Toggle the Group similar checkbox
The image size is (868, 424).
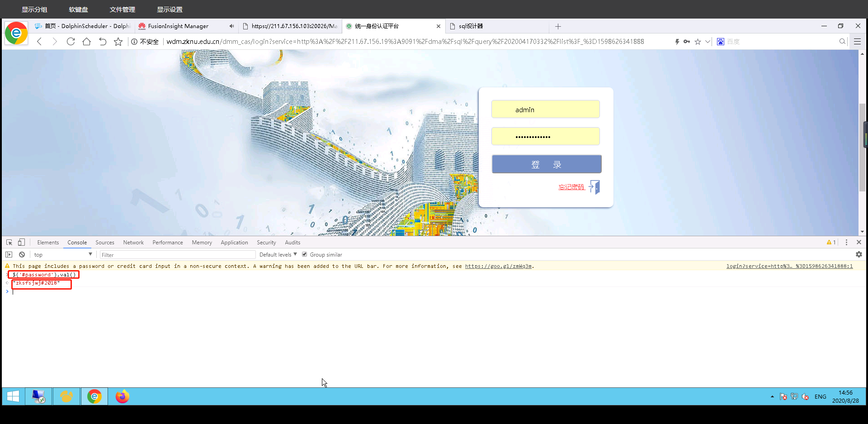(x=304, y=254)
